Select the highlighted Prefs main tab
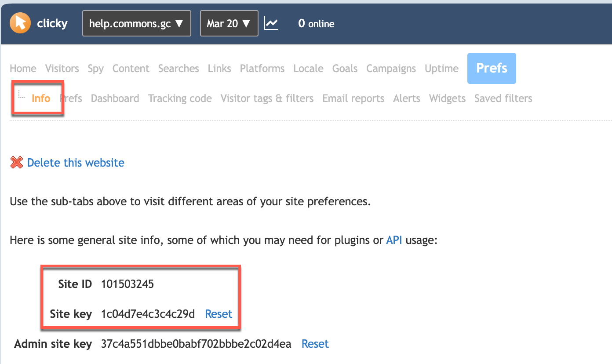 492,68
